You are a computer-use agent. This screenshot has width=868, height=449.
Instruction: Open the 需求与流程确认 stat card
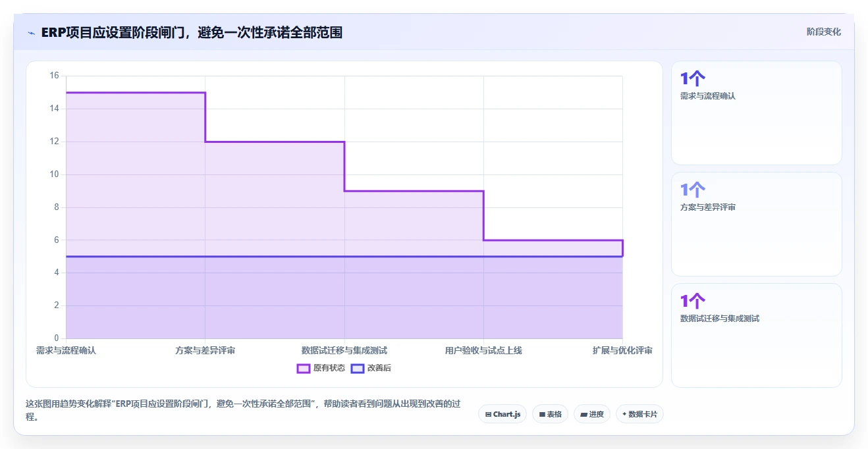(x=757, y=113)
